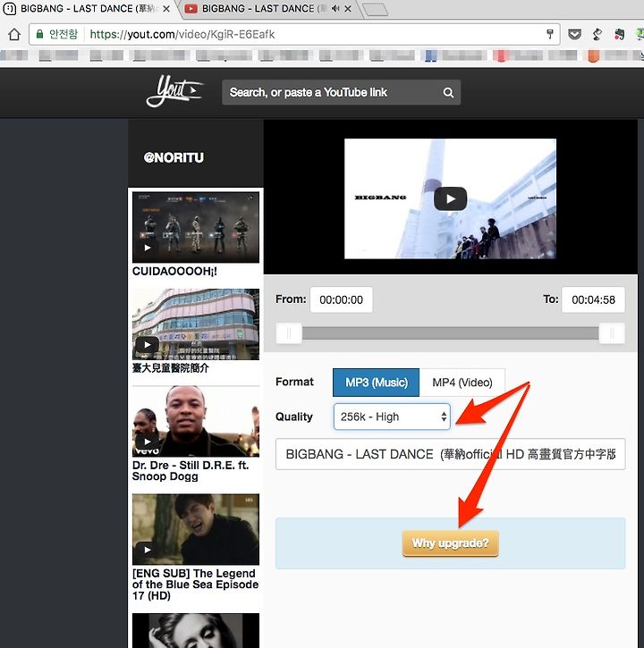The image size is (644, 648).
Task: Open the Pocket extension icon
Action: (574, 34)
